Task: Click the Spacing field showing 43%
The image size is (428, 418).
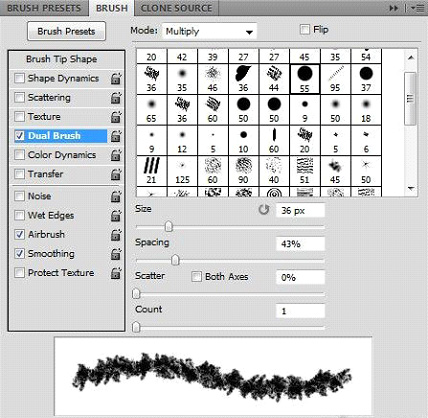Action: coord(300,244)
